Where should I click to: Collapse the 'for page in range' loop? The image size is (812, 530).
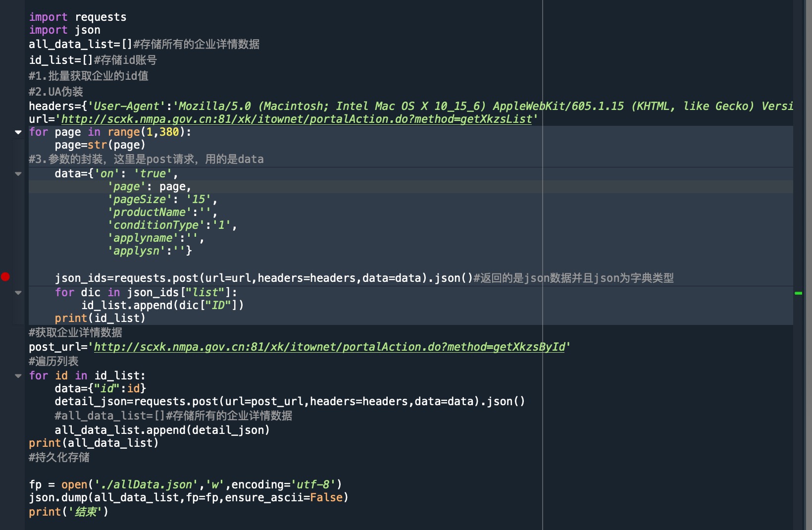[18, 132]
